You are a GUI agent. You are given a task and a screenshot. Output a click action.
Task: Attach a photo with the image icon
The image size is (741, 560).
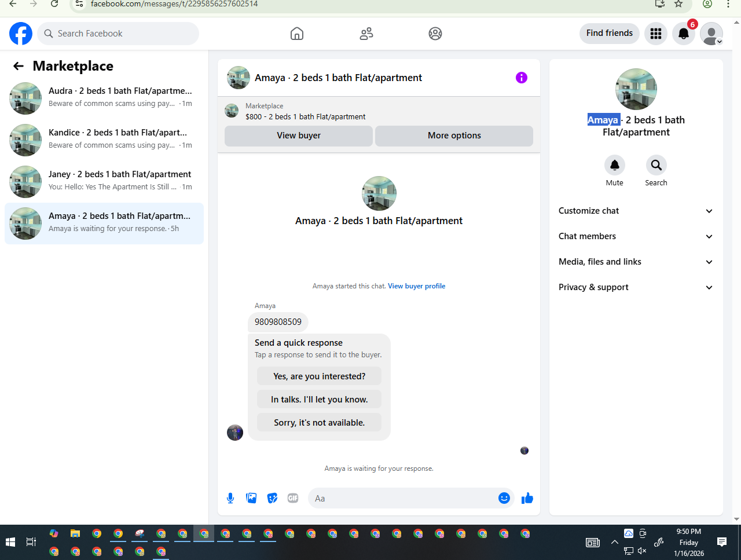(x=251, y=498)
